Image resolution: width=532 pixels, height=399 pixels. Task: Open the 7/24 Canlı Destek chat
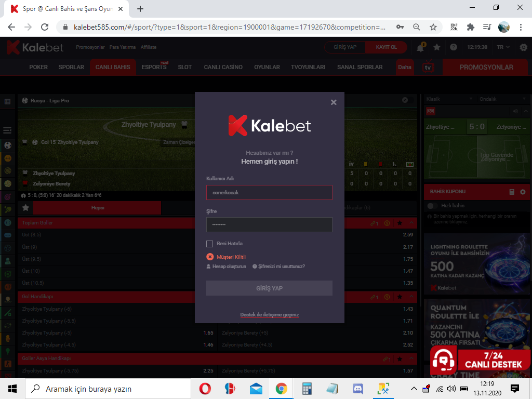tap(480, 360)
